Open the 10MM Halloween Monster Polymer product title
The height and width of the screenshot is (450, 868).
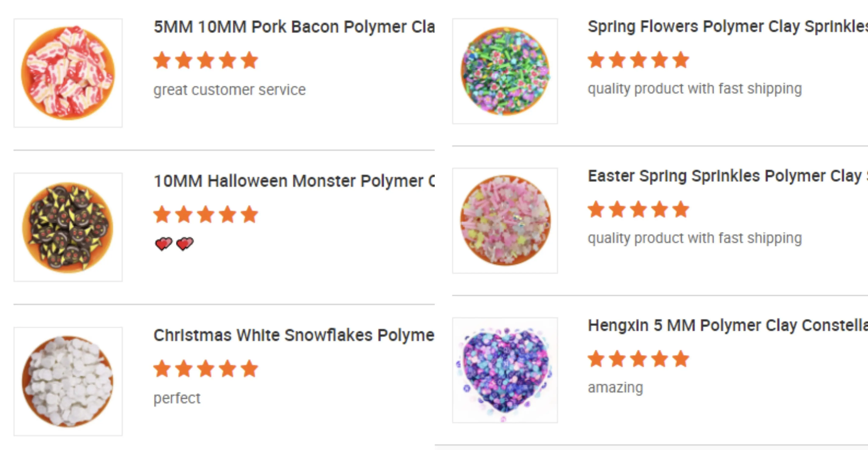tap(294, 181)
